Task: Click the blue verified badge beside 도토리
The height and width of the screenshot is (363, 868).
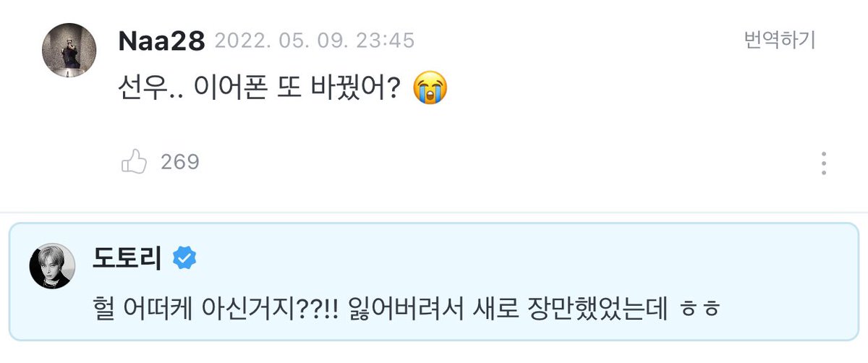Action: (184, 257)
